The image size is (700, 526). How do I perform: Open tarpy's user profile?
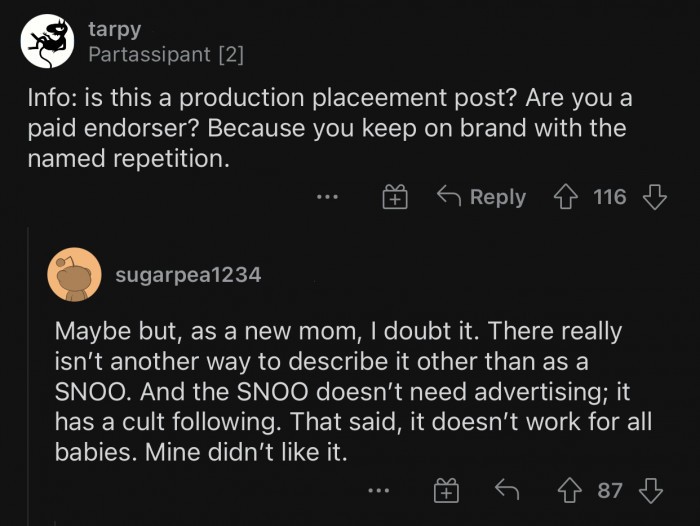point(115,30)
